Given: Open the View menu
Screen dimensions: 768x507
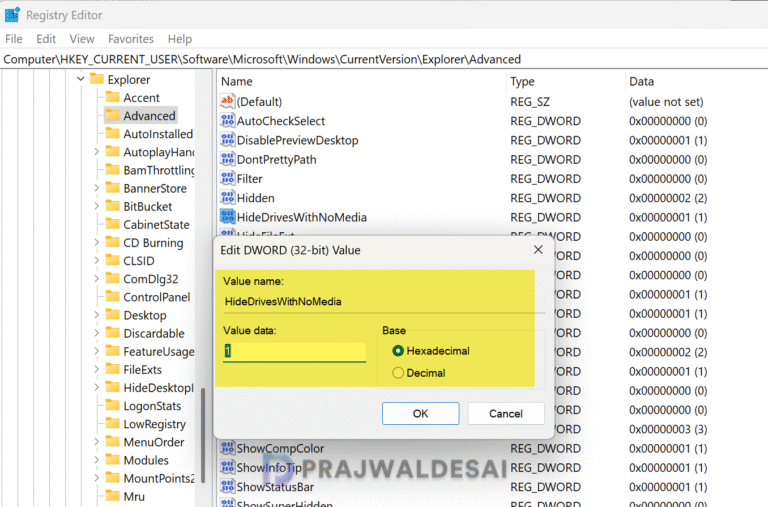Looking at the screenshot, I should pos(82,39).
